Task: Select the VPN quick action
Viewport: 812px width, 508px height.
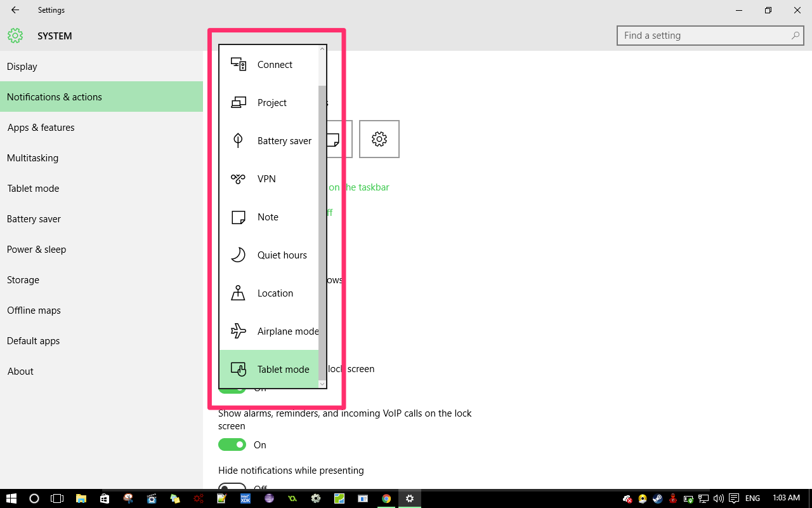Action: (266, 178)
